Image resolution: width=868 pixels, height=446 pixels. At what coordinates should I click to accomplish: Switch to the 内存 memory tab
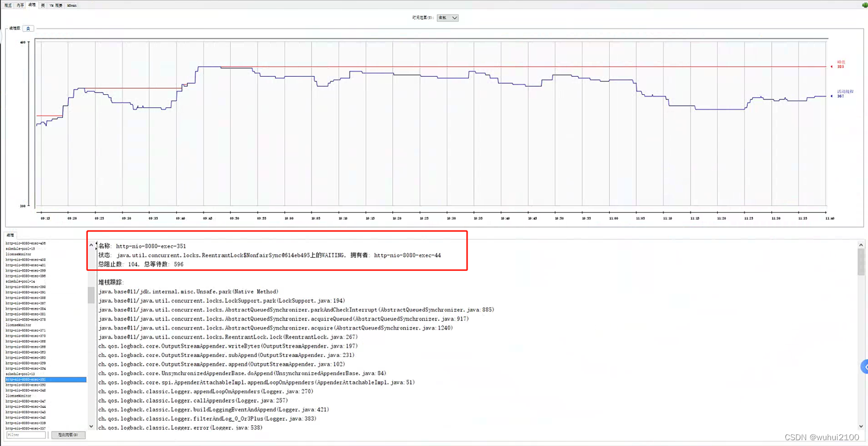tap(20, 5)
